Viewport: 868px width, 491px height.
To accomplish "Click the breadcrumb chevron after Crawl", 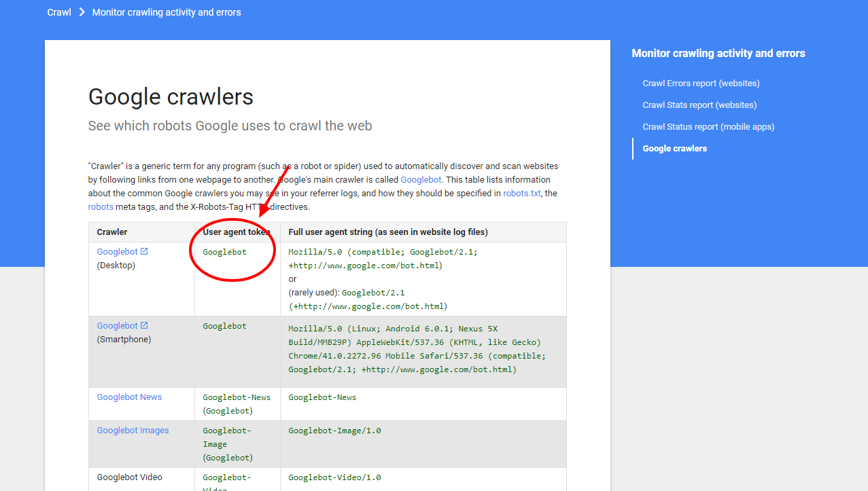I will tap(82, 12).
